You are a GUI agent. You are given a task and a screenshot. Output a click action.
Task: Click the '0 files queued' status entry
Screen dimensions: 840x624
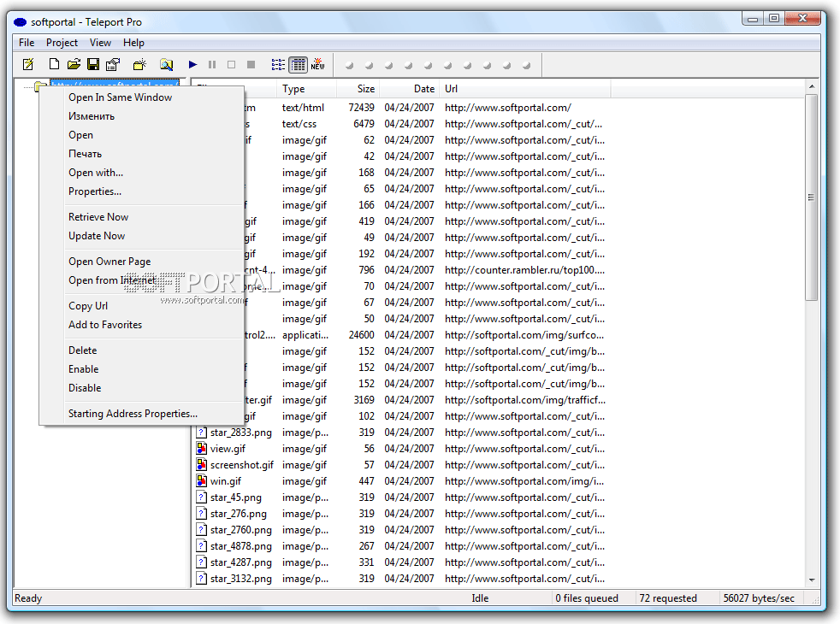(x=587, y=598)
